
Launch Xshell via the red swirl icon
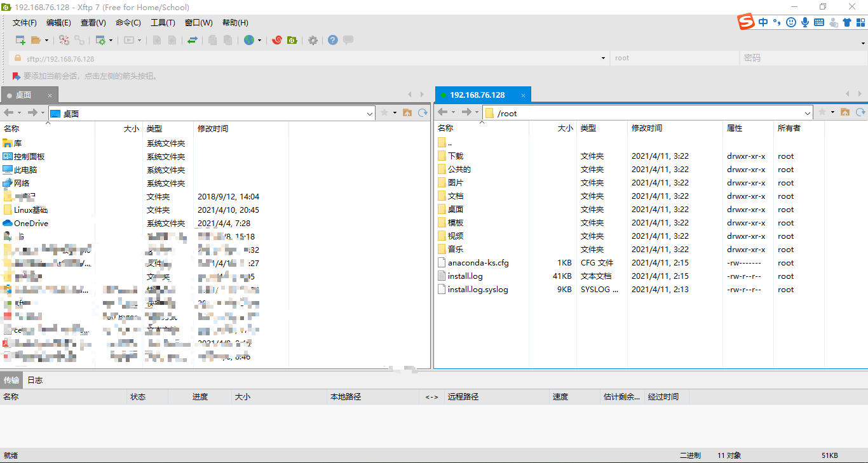277,40
